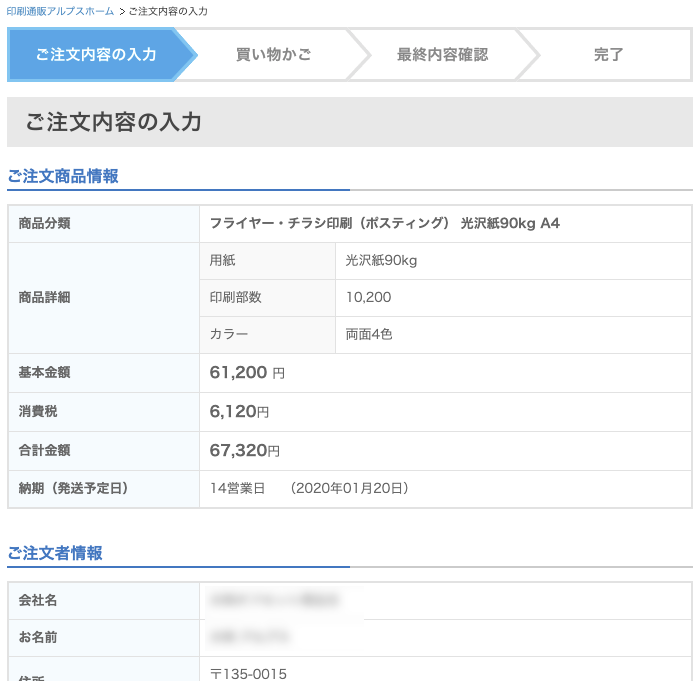
Task: Click the (2020年01月20日) shipping date
Action: coord(349,488)
